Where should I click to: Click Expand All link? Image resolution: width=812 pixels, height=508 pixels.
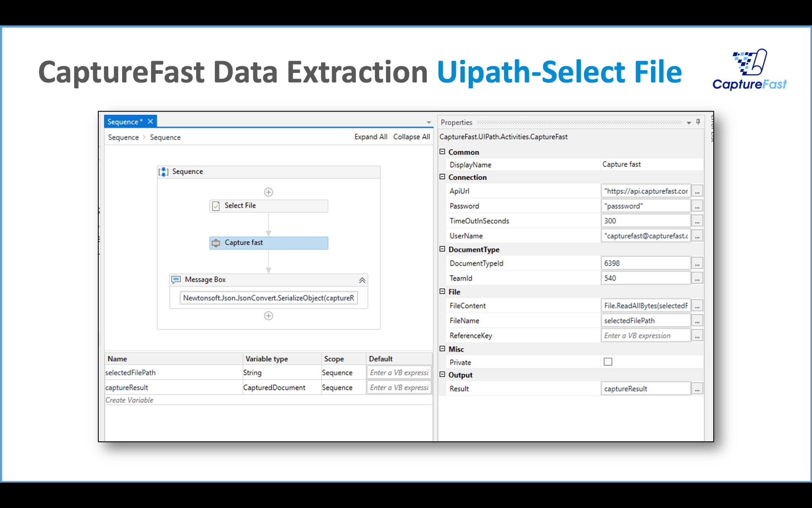pos(370,137)
